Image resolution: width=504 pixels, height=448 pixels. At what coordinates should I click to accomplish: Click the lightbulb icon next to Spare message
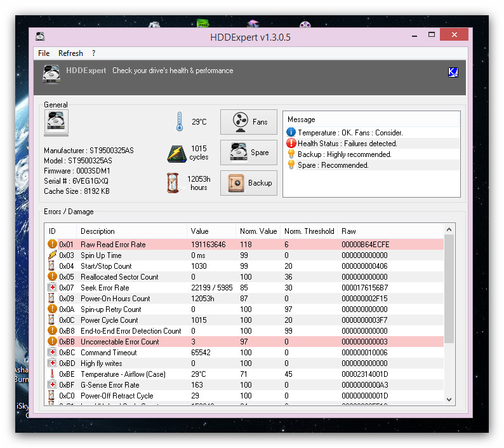tap(291, 165)
